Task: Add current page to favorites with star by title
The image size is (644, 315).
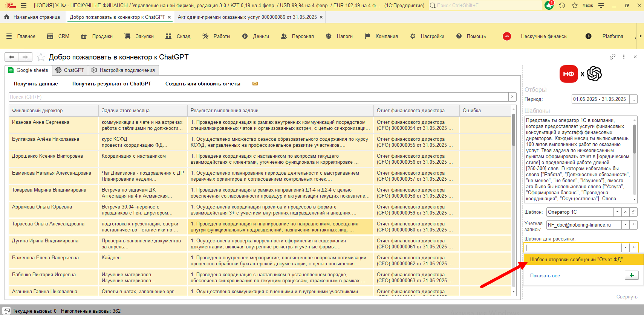Action: click(41, 57)
